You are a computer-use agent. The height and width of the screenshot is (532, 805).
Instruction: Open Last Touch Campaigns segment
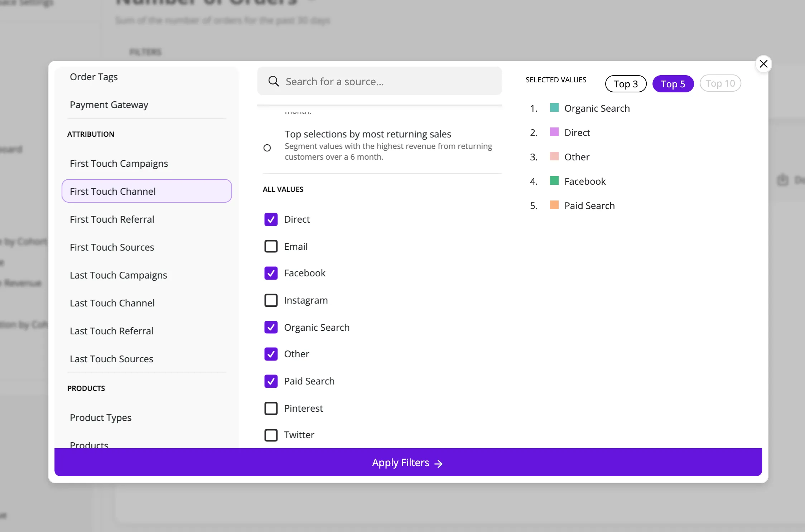tap(119, 275)
